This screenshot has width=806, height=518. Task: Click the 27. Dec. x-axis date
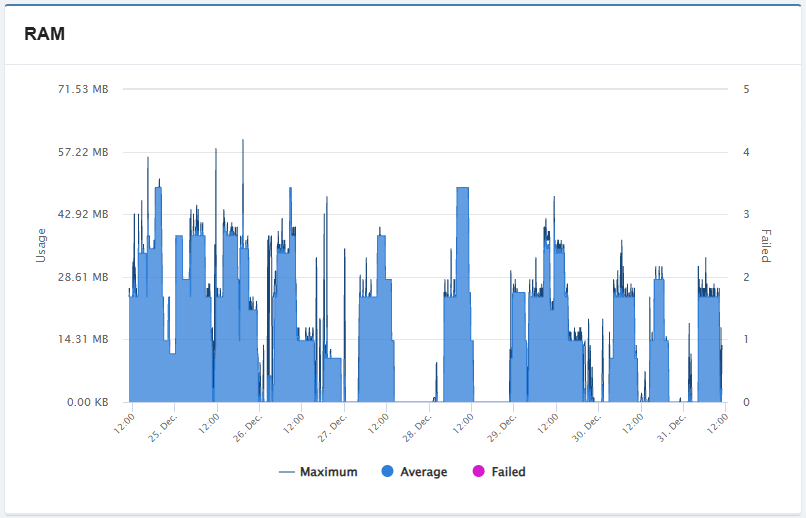(333, 421)
